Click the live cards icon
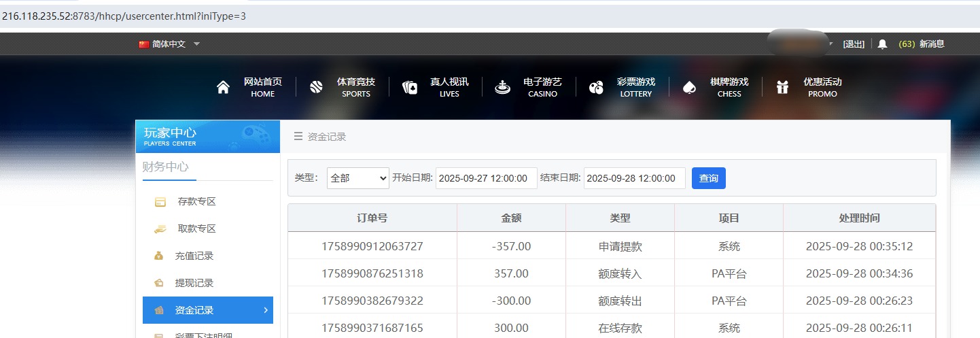The image size is (980, 338). (410, 88)
